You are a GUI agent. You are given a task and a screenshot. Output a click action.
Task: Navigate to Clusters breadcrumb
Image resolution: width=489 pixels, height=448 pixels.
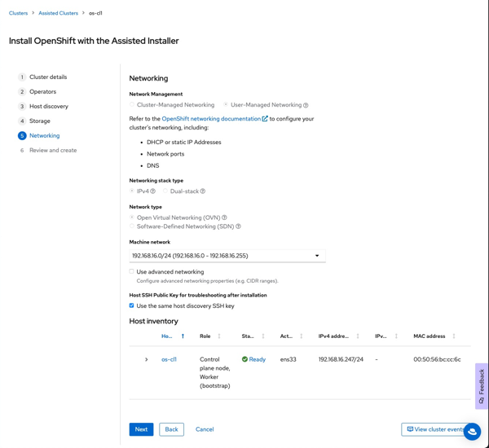click(x=18, y=13)
